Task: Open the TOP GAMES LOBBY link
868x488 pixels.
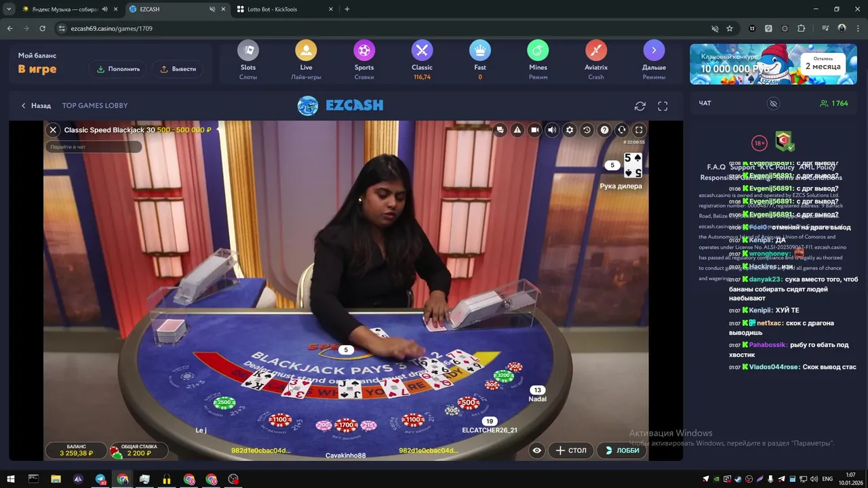Action: coord(95,106)
